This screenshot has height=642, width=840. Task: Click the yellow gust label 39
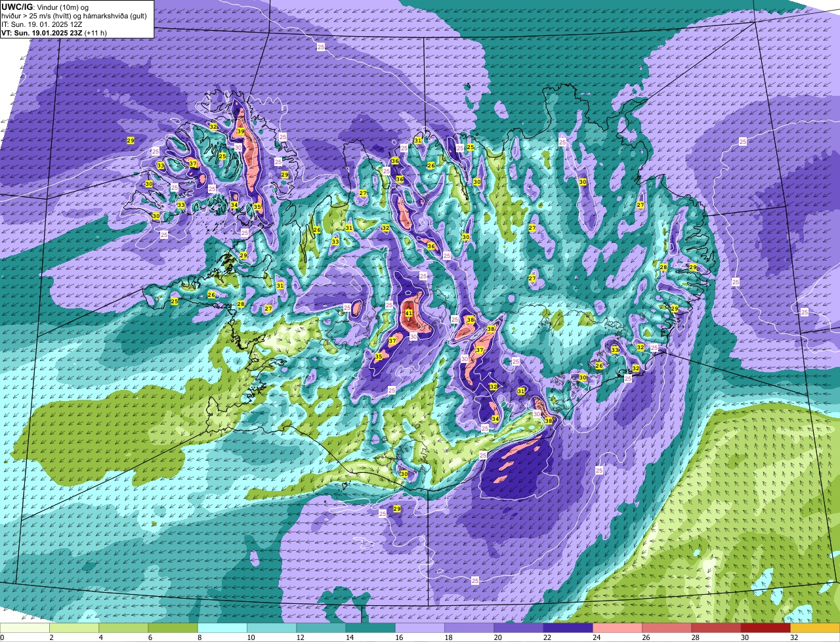click(x=241, y=132)
